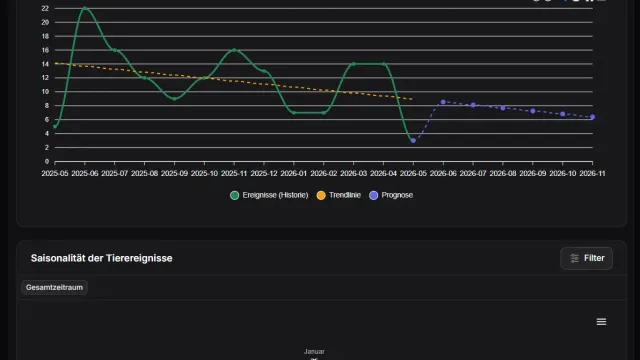
Task: Select the green data point at 2025-07
Action: (115, 50)
